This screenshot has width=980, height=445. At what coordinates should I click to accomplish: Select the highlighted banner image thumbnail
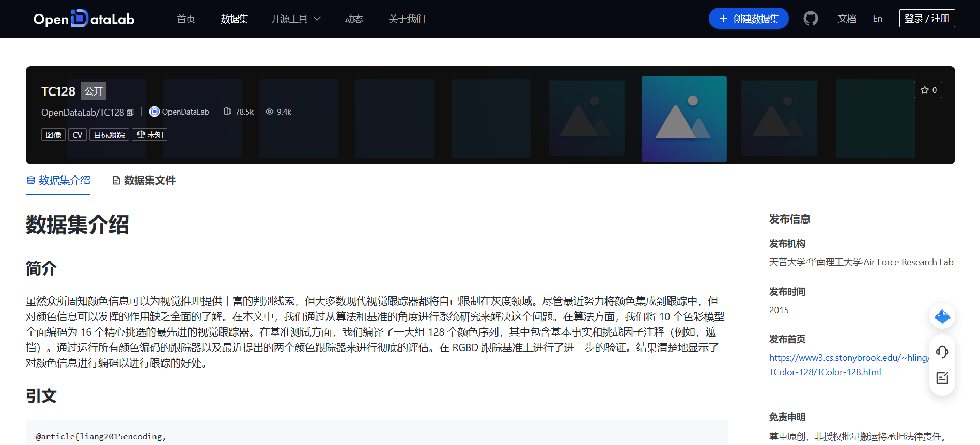684,119
